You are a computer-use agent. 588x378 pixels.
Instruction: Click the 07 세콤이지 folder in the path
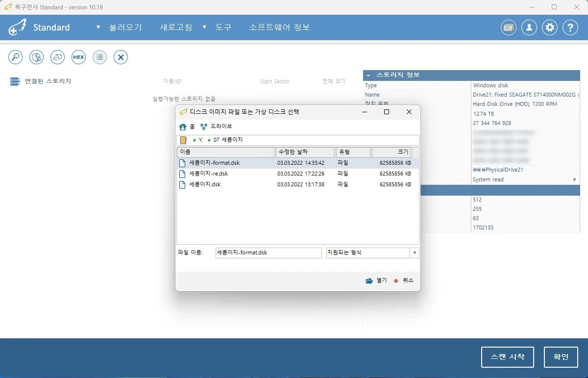tap(228, 140)
